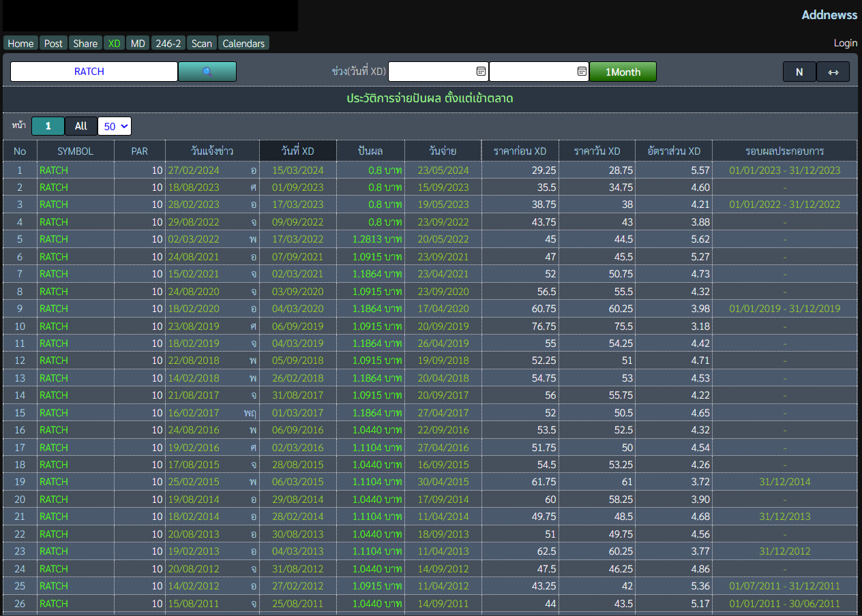
Task: Open the 246-2 menu item
Action: (x=168, y=43)
